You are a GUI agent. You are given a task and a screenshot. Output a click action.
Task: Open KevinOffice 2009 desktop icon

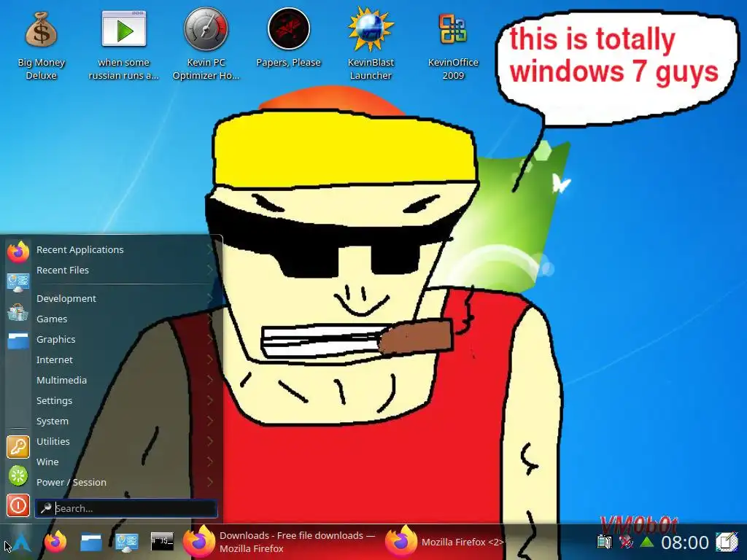tap(453, 45)
